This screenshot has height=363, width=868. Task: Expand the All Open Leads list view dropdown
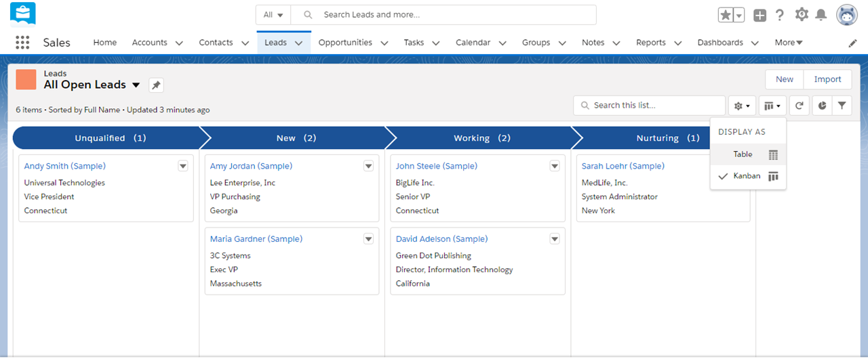(136, 85)
